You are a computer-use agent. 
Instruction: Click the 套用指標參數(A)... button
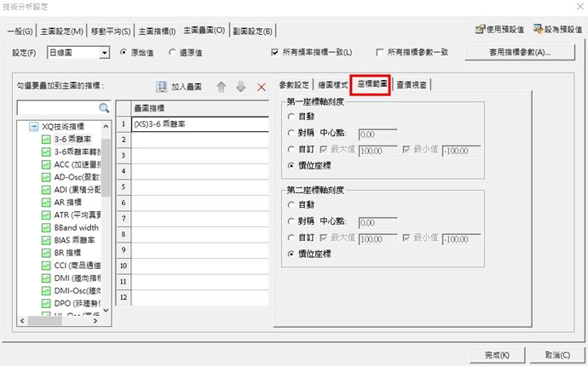(x=520, y=53)
